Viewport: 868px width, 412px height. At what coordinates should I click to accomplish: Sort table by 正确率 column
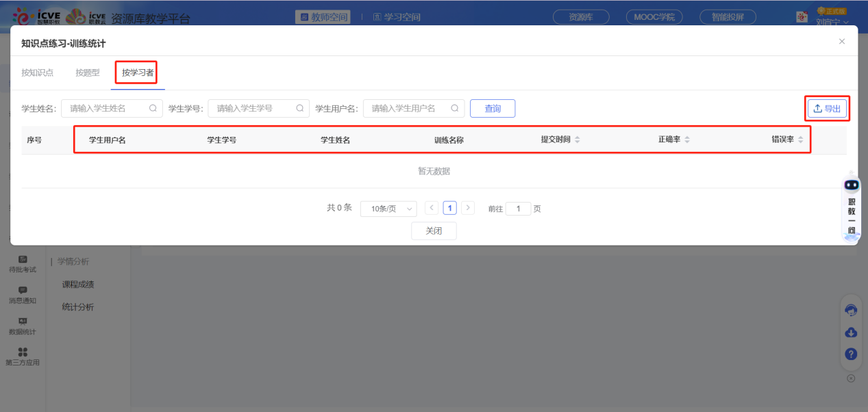(686, 140)
